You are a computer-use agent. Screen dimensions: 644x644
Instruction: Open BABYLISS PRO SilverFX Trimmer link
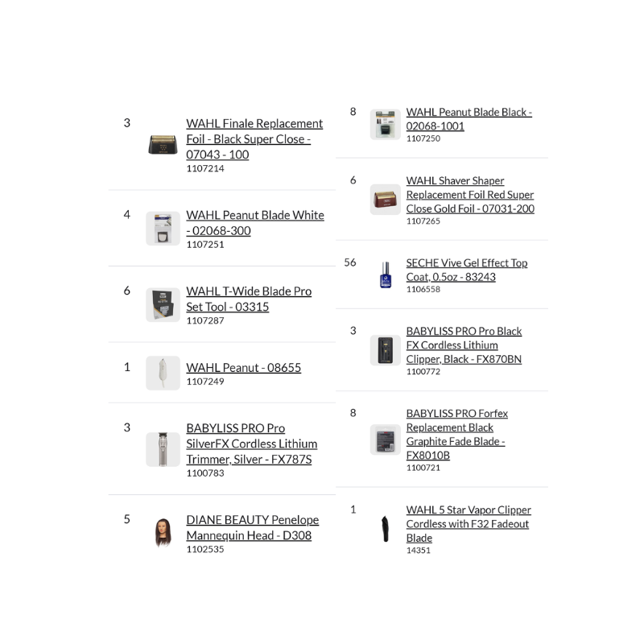coord(251,444)
